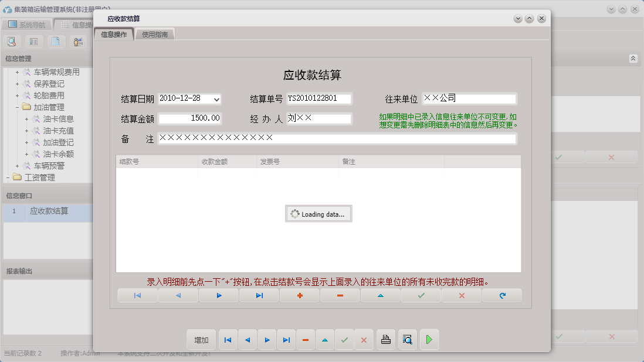Click the print icon at the bottom

[385, 340]
